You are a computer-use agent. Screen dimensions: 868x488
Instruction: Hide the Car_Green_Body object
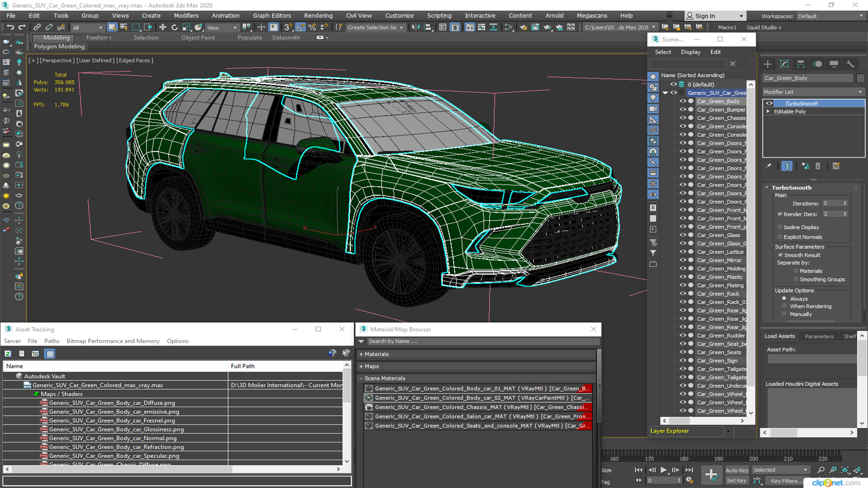click(x=683, y=101)
